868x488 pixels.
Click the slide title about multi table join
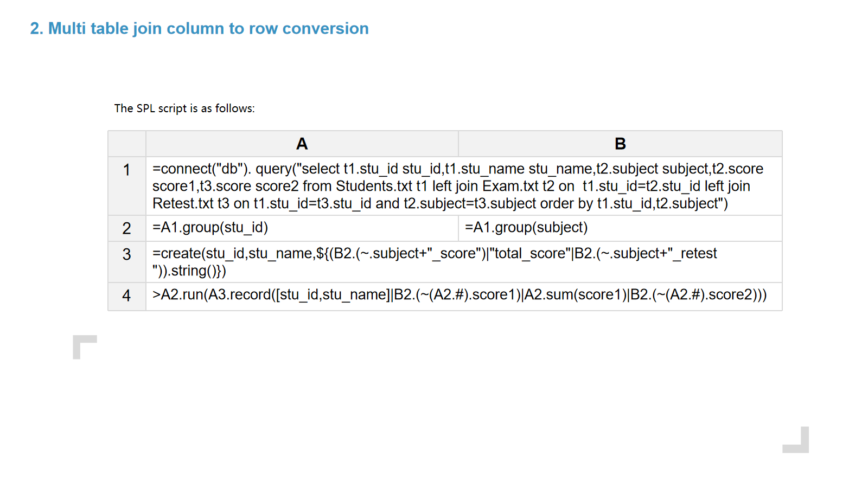(x=199, y=28)
